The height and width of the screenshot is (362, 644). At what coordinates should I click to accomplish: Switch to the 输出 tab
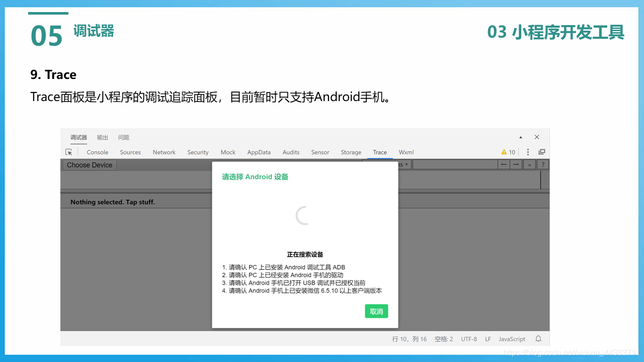(103, 137)
